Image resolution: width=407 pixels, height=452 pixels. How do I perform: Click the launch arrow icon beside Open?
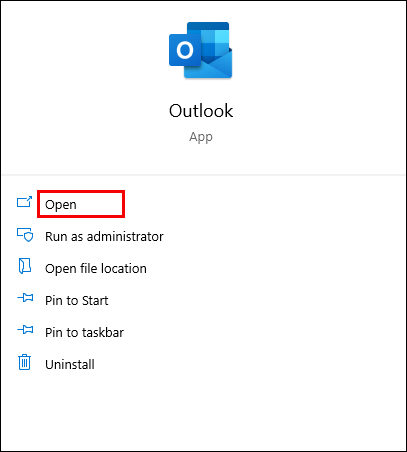24,202
